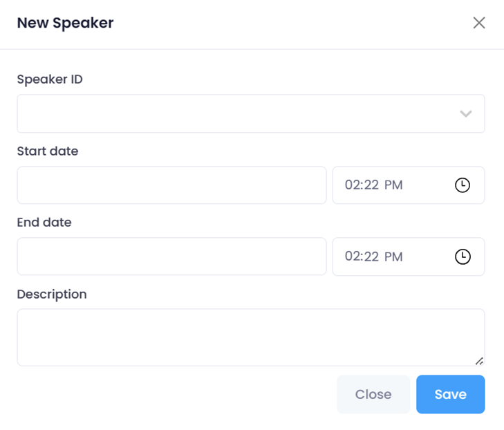The height and width of the screenshot is (430, 504).
Task: Select the hours in Start date time
Action: [353, 185]
